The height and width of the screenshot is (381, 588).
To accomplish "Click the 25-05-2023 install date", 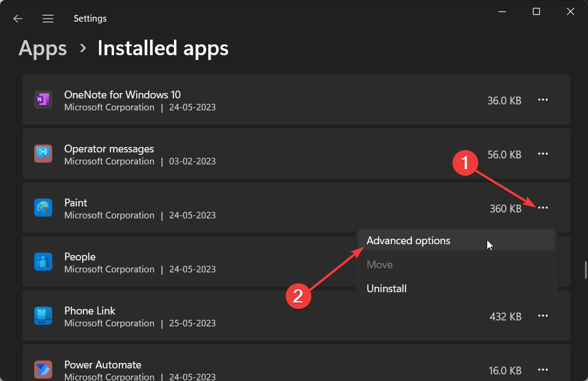I will pos(193,323).
